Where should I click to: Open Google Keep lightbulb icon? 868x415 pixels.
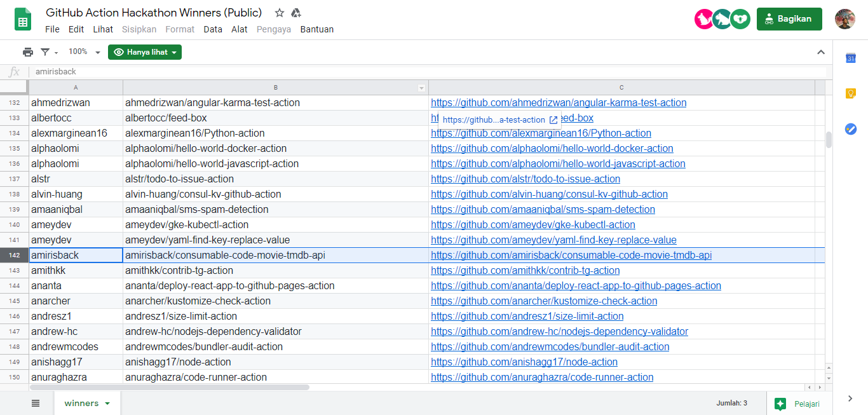click(x=851, y=93)
